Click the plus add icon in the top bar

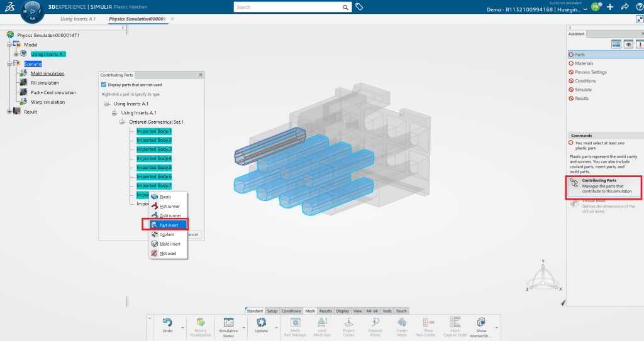tap(609, 7)
